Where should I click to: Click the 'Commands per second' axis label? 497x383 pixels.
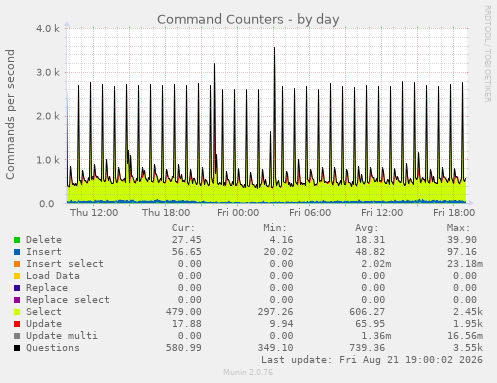coord(10,114)
